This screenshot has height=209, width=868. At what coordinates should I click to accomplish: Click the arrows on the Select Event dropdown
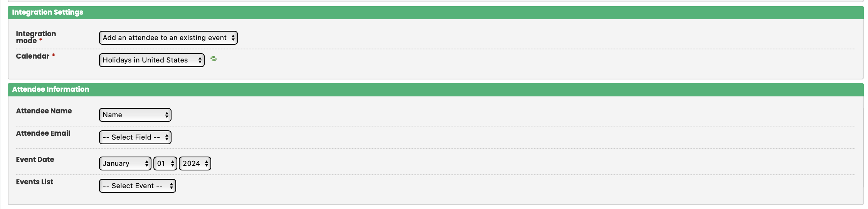[171, 186]
